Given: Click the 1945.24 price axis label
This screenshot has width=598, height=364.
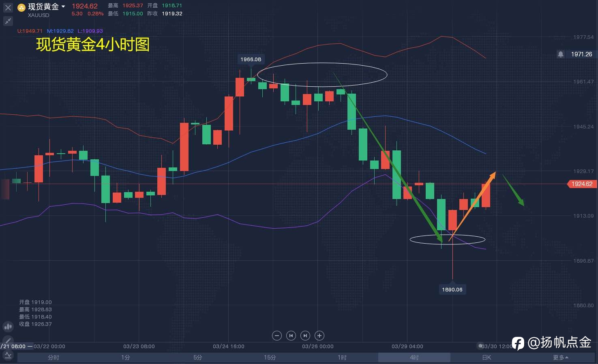Looking at the screenshot, I should click(583, 126).
